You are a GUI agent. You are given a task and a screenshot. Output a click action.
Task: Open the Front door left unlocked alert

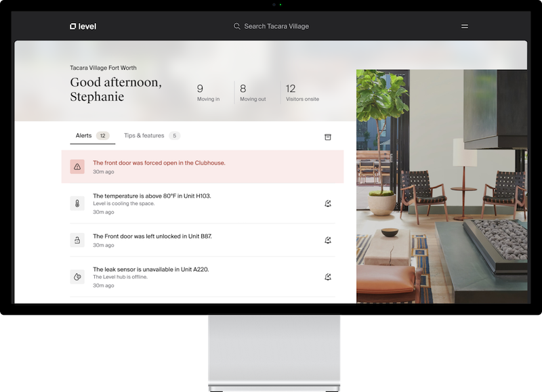click(x=203, y=240)
